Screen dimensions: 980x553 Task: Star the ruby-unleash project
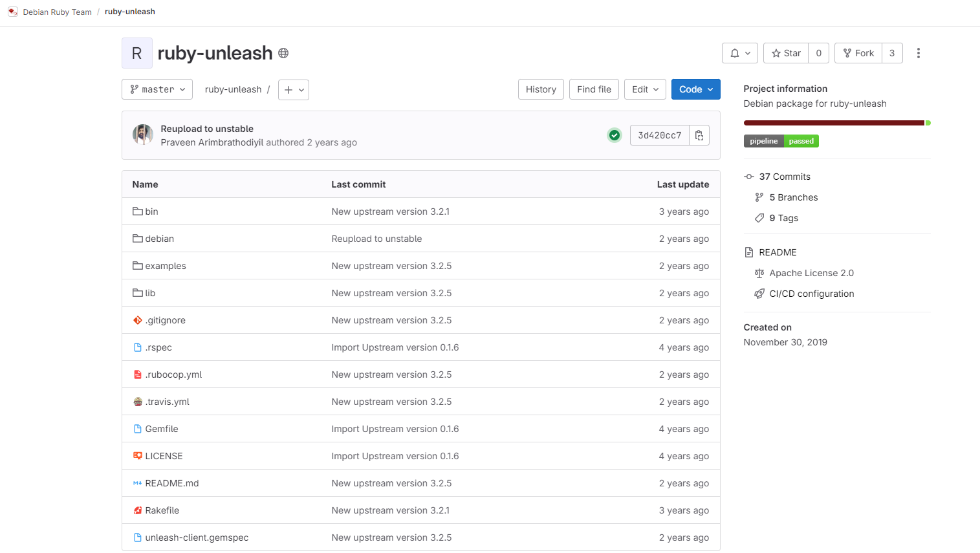pyautogui.click(x=786, y=53)
